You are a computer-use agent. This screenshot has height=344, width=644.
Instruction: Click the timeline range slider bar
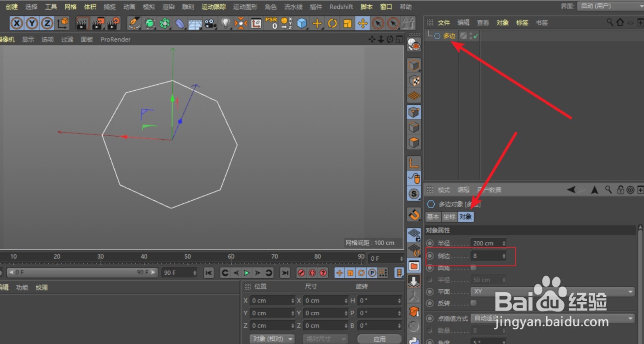tap(82, 272)
